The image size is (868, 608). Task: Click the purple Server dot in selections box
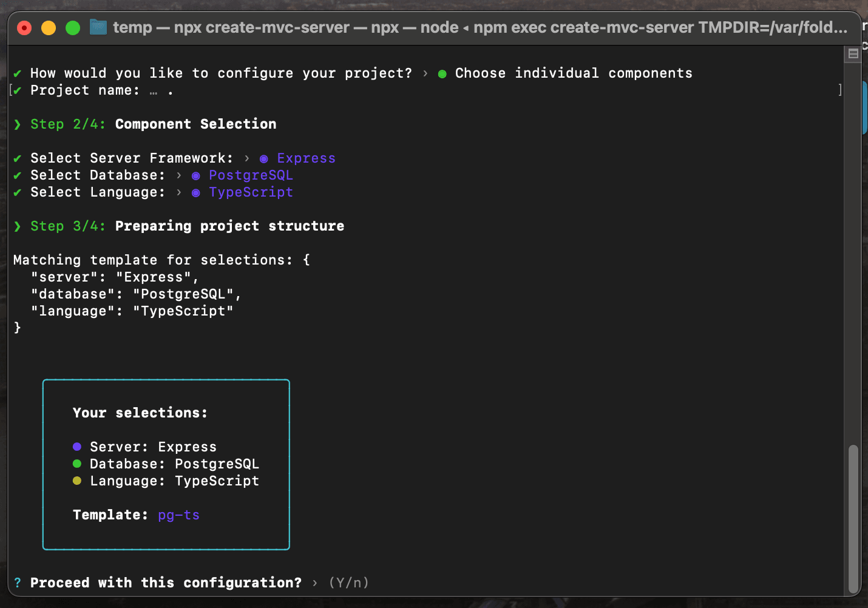pos(76,447)
